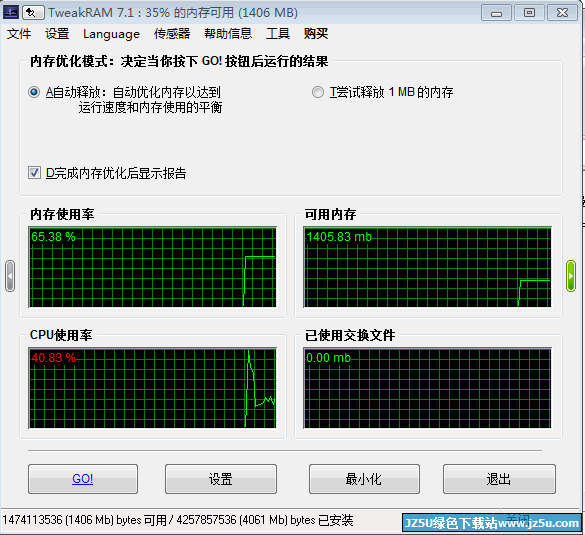
Task: Click the 内存优化模式 group heading text
Action: point(179,62)
